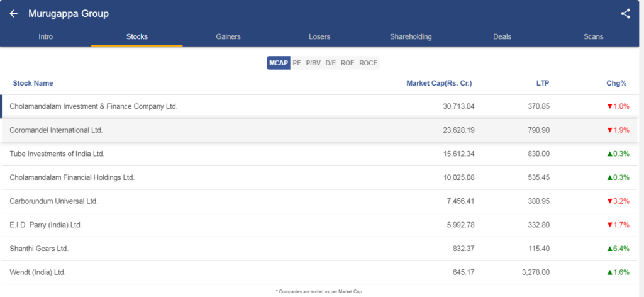Select the Stocks tab

[x=136, y=36]
